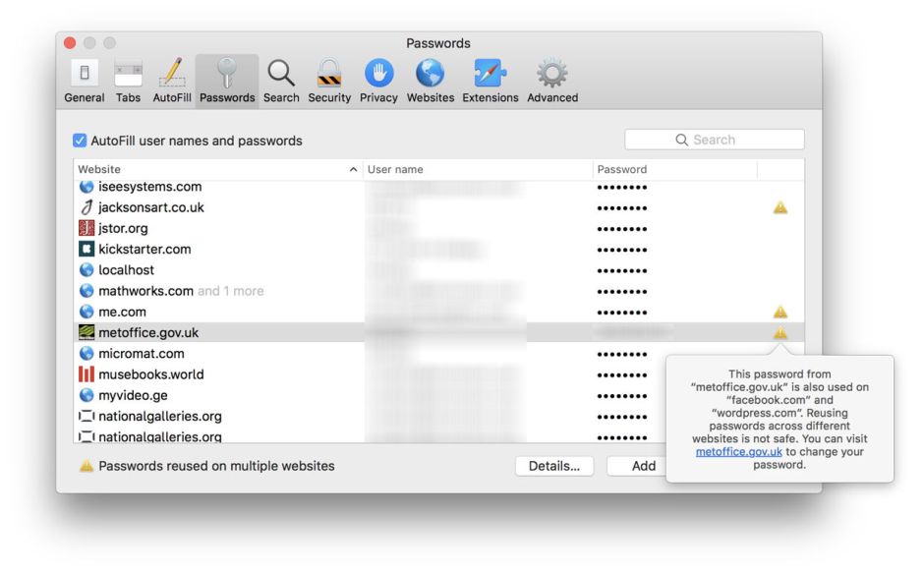Select the Passwords tab in toolbar
The image size is (924, 573).
click(x=227, y=80)
